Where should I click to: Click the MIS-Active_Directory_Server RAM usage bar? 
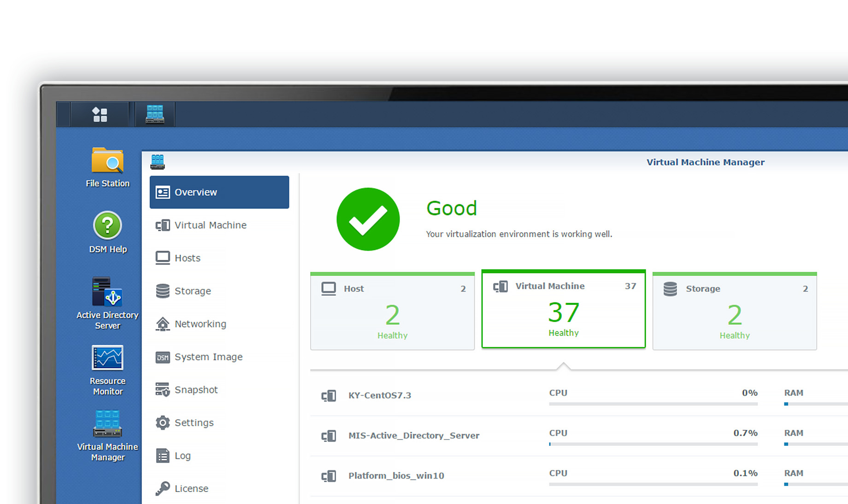pos(816,444)
